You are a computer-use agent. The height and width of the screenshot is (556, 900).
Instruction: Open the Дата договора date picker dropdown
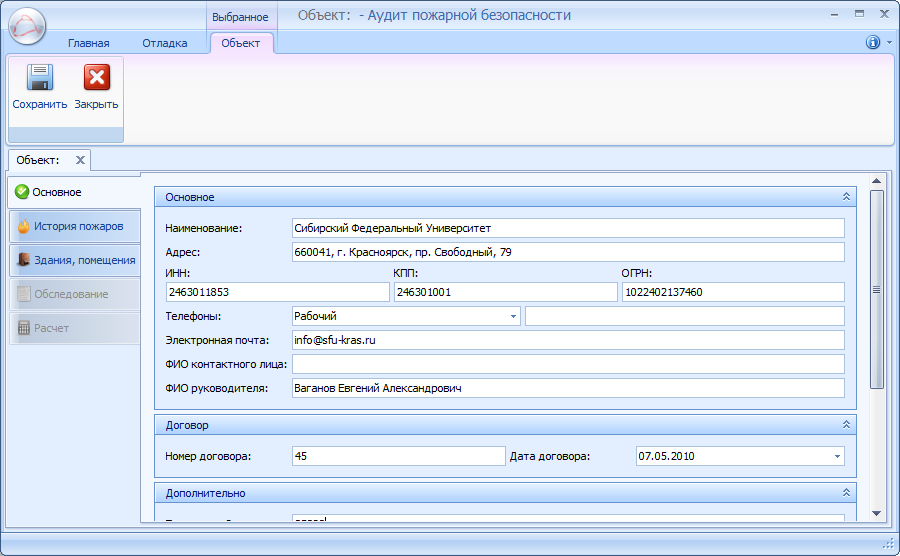[837, 456]
